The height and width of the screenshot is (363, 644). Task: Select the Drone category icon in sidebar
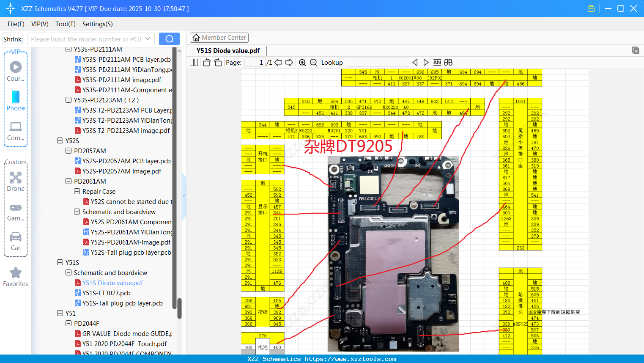tap(15, 178)
